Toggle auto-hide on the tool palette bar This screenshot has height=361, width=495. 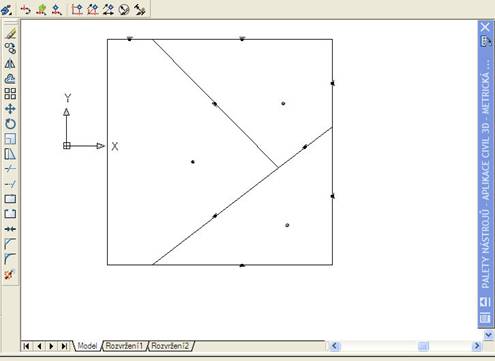coord(485,302)
